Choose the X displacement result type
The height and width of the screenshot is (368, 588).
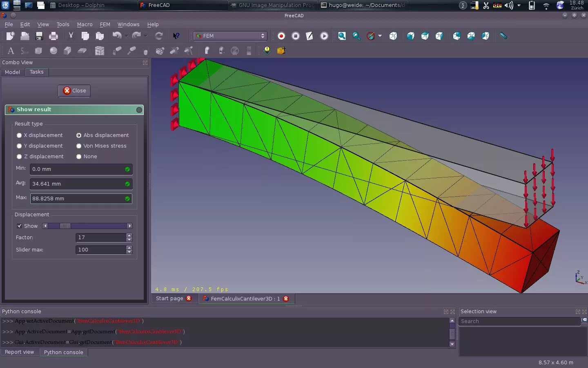pyautogui.click(x=19, y=135)
